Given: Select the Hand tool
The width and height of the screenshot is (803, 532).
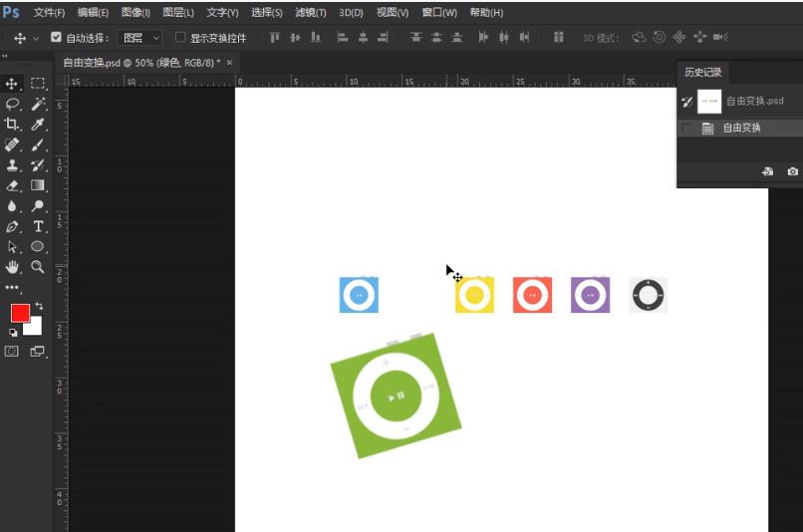Looking at the screenshot, I should [x=12, y=267].
